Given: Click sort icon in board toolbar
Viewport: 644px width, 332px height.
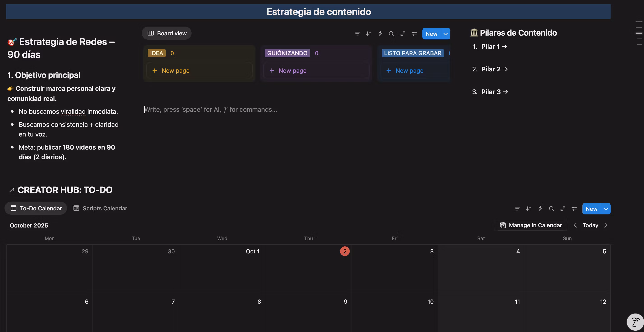Looking at the screenshot, I should point(368,34).
